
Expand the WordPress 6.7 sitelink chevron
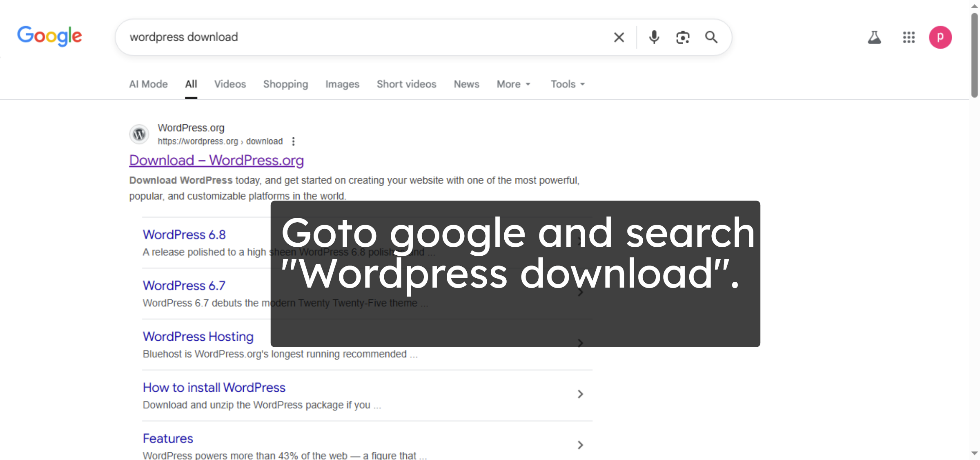pos(581,292)
